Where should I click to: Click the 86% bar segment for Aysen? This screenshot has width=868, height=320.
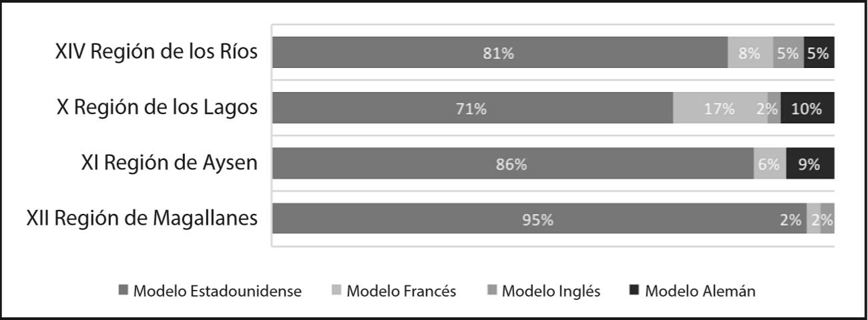pos(512,163)
